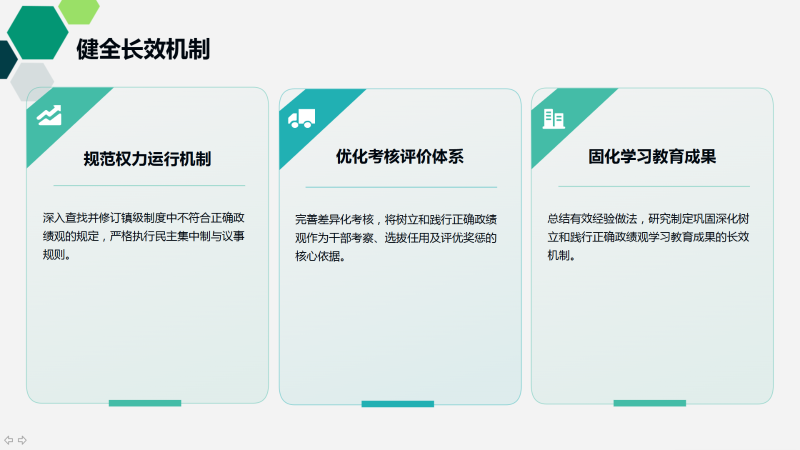800x450 pixels.
Task: Click the office building icon
Action: click(553, 119)
